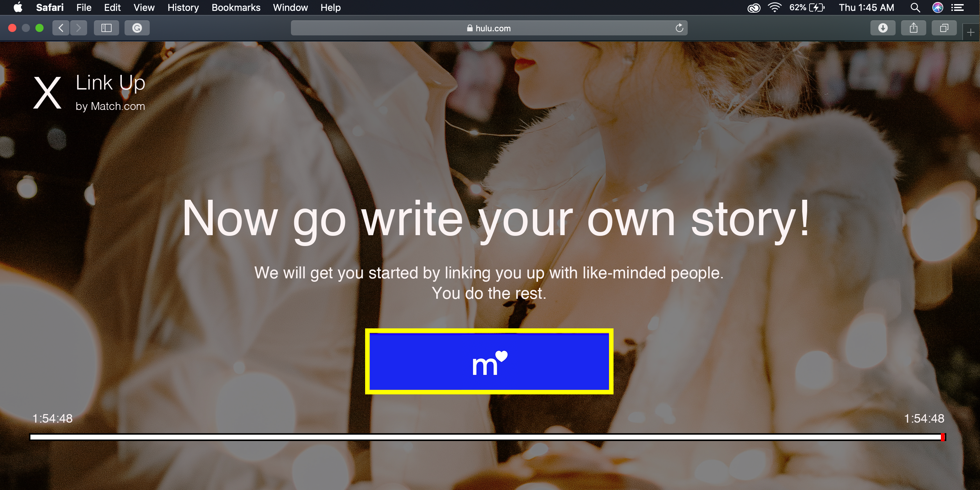The height and width of the screenshot is (490, 980).
Task: Open the Wi-Fi status menu
Action: (774, 7)
